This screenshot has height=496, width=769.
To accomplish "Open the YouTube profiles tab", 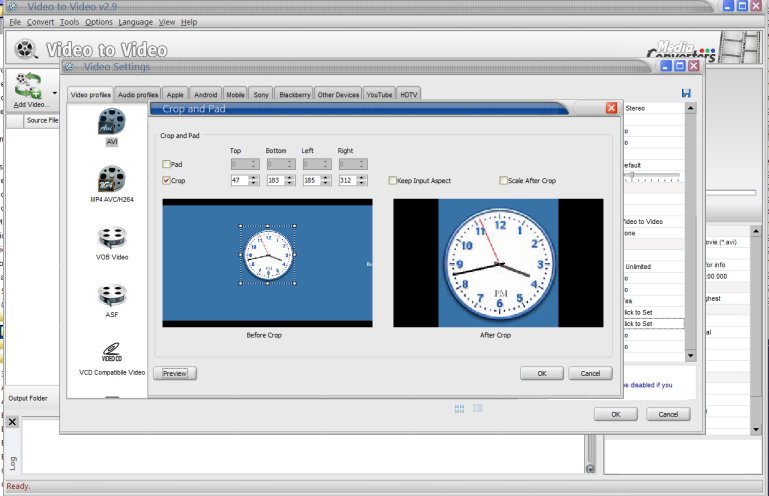I will [379, 94].
